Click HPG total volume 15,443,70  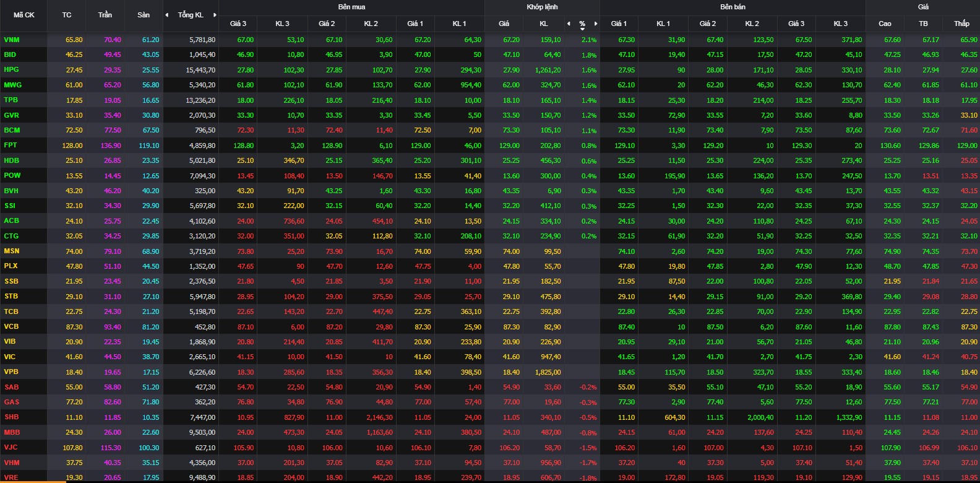[200, 70]
